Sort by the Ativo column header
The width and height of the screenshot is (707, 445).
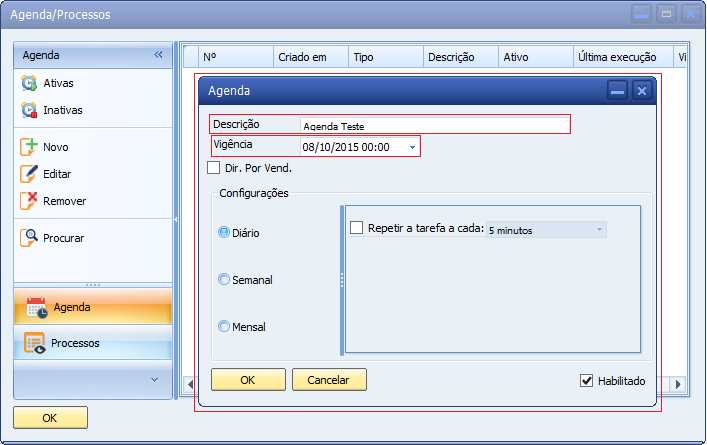[x=535, y=57]
